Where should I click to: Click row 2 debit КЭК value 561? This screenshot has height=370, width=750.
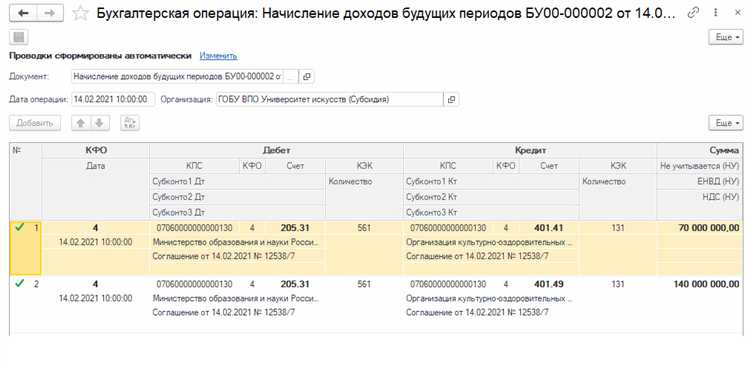(364, 284)
